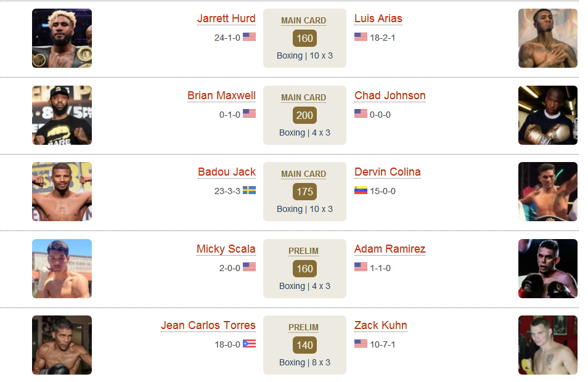The width and height of the screenshot is (588, 382).
Task: Click Puerto Rico flag beside Jean Carlos Torres
Action: [x=249, y=344]
